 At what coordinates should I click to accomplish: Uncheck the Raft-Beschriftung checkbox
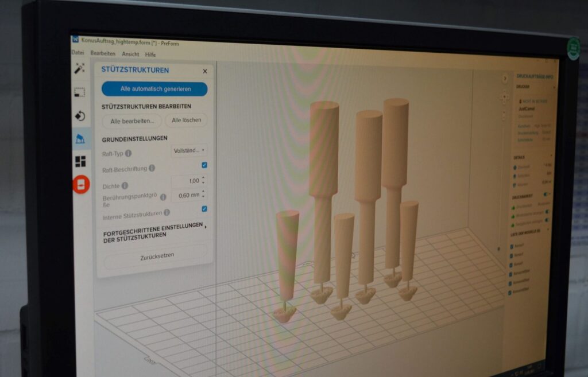(204, 165)
